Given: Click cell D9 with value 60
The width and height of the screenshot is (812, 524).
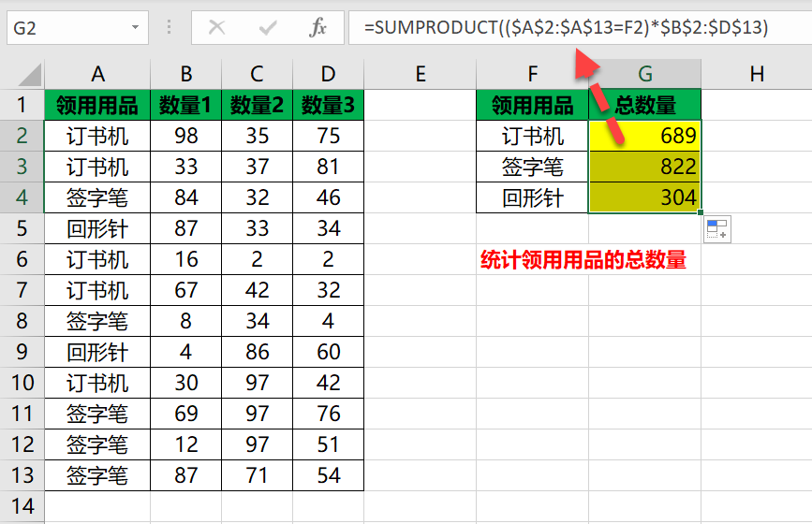Looking at the screenshot, I should (329, 352).
